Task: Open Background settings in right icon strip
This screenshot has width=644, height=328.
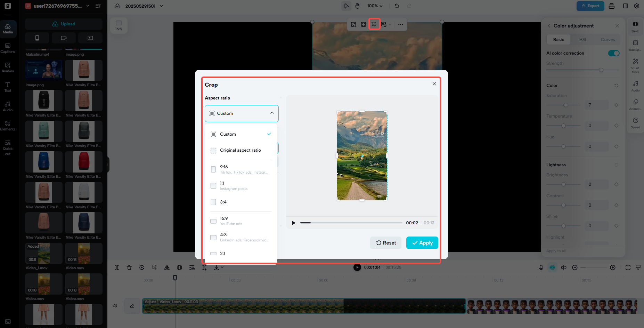Action: point(635,45)
